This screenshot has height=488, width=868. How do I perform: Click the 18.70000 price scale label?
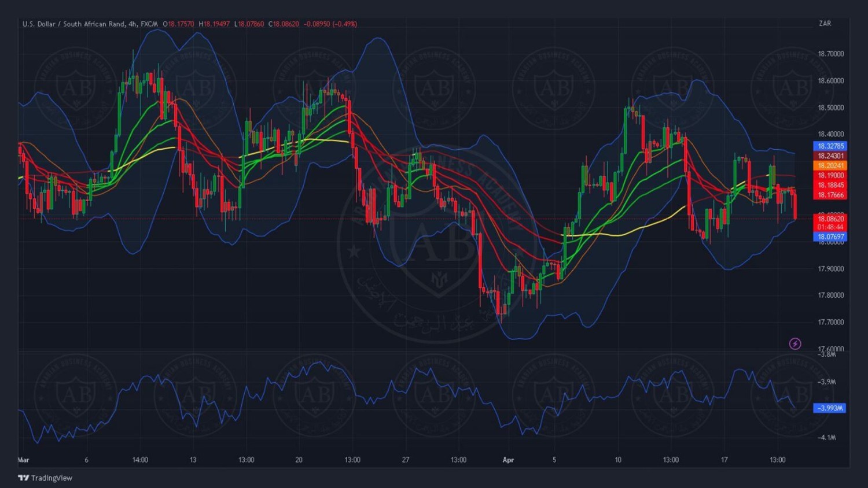click(830, 54)
